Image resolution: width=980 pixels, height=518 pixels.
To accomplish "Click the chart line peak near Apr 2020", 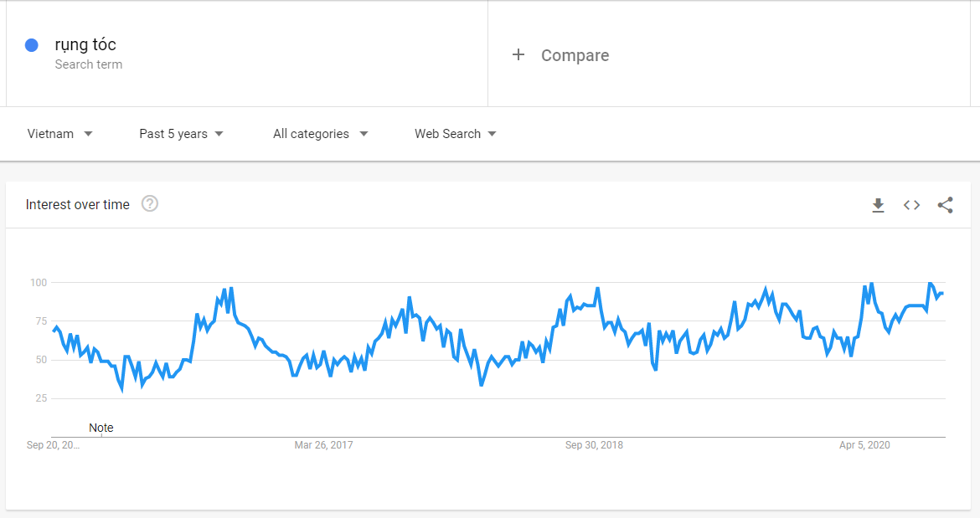I will pyautogui.click(x=871, y=285).
